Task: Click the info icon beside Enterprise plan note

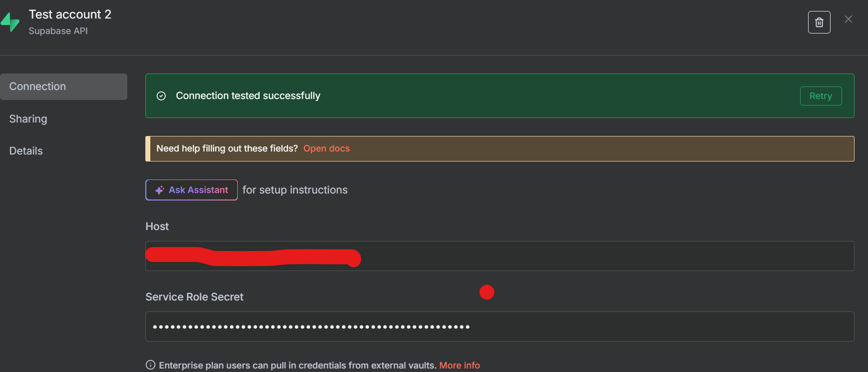Action: click(150, 365)
